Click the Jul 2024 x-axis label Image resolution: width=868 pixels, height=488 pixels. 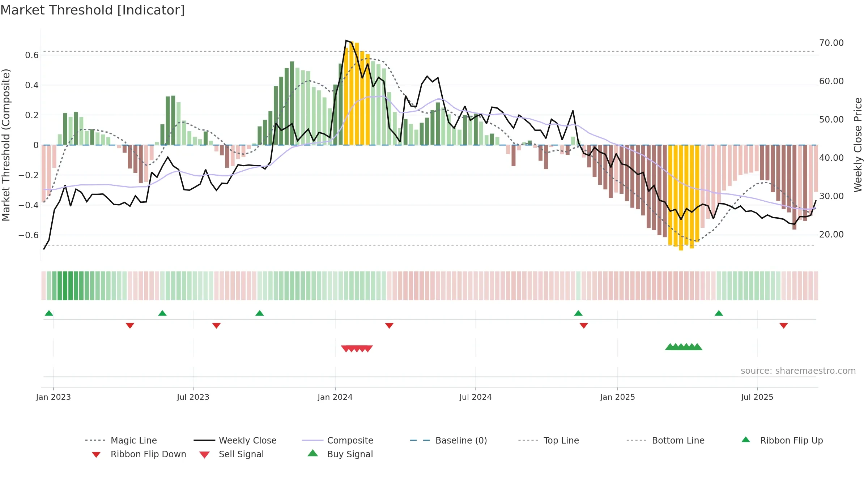point(476,397)
